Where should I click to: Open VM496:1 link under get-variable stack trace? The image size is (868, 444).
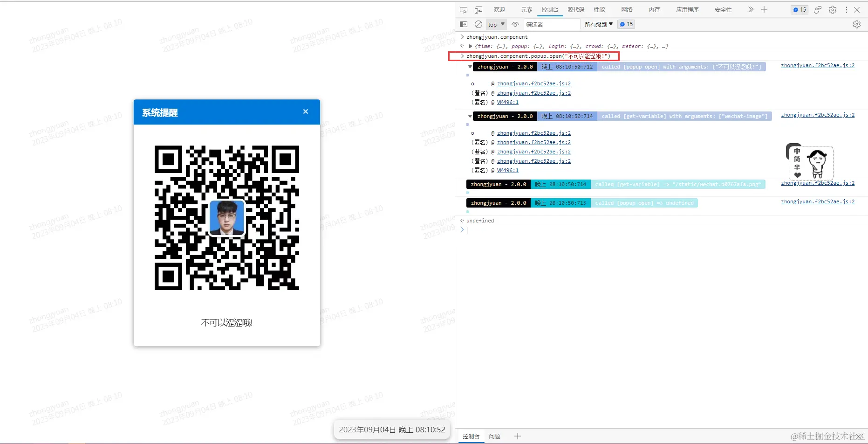pyautogui.click(x=507, y=170)
